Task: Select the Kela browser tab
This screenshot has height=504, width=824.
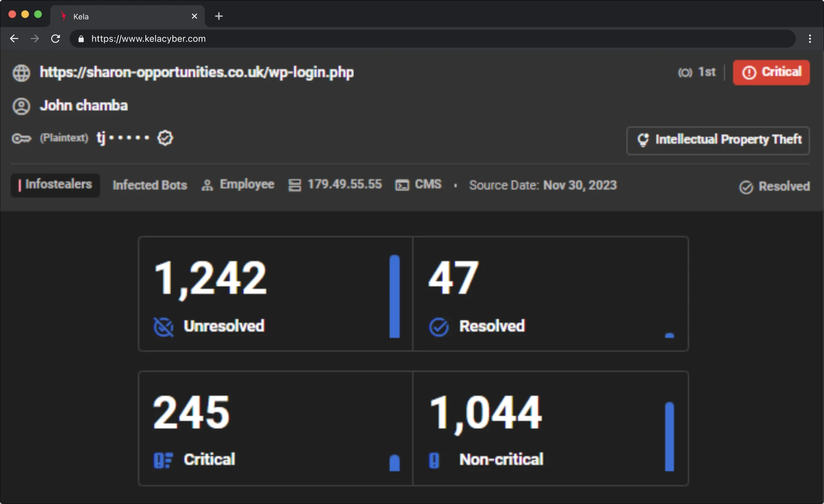Action: pos(127,16)
